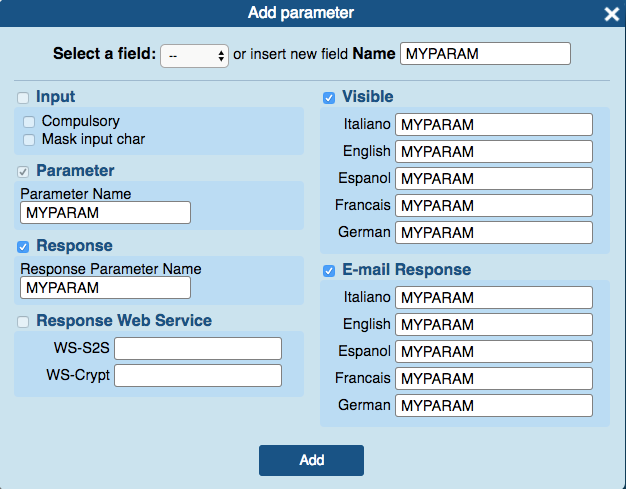Click the Add button
Image resolution: width=626 pixels, height=489 pixels.
[x=311, y=460]
